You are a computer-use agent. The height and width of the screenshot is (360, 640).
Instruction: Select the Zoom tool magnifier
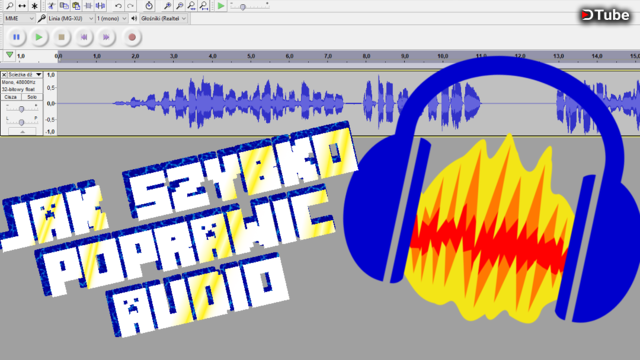click(x=10, y=6)
